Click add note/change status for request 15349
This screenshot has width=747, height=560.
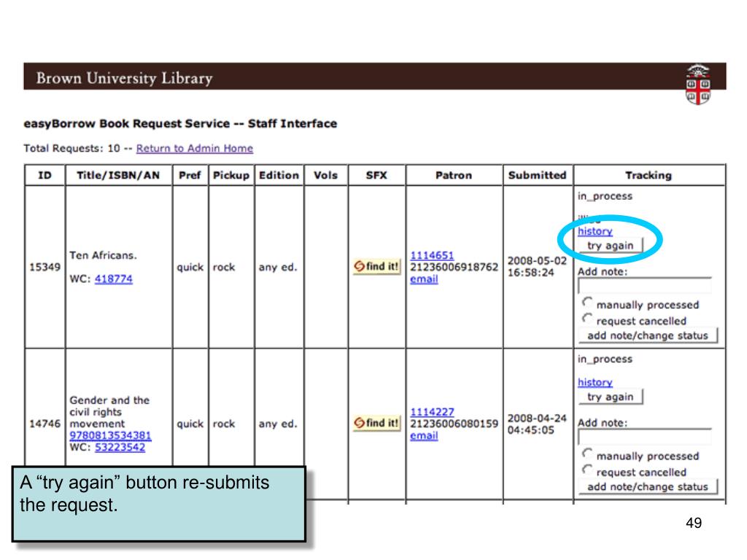[648, 335]
